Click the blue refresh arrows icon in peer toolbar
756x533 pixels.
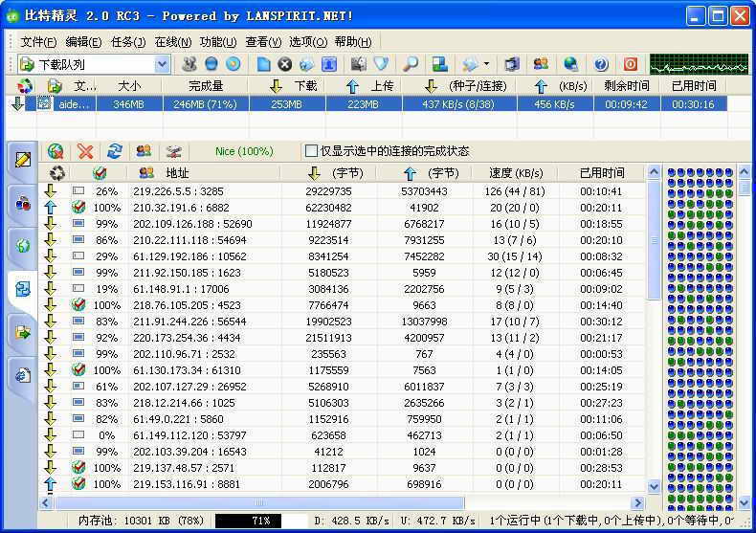115,151
